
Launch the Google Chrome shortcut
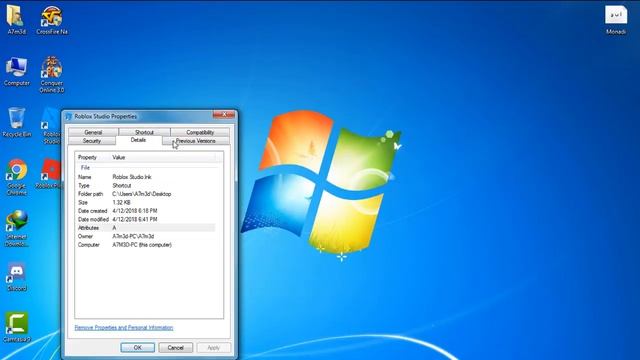16,177
